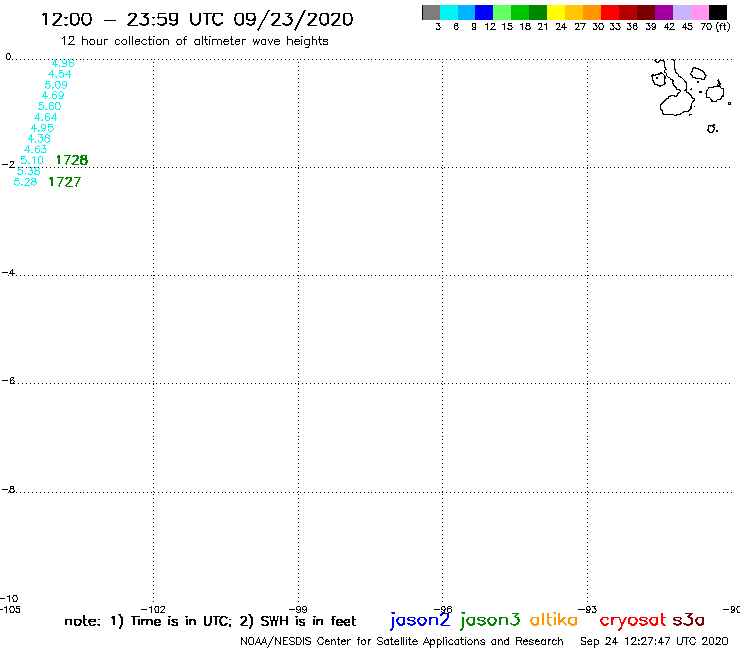Image resolution: width=740 pixels, height=650 pixels.
Task: Click the 70 (ft) legend label
Action: coord(715,26)
